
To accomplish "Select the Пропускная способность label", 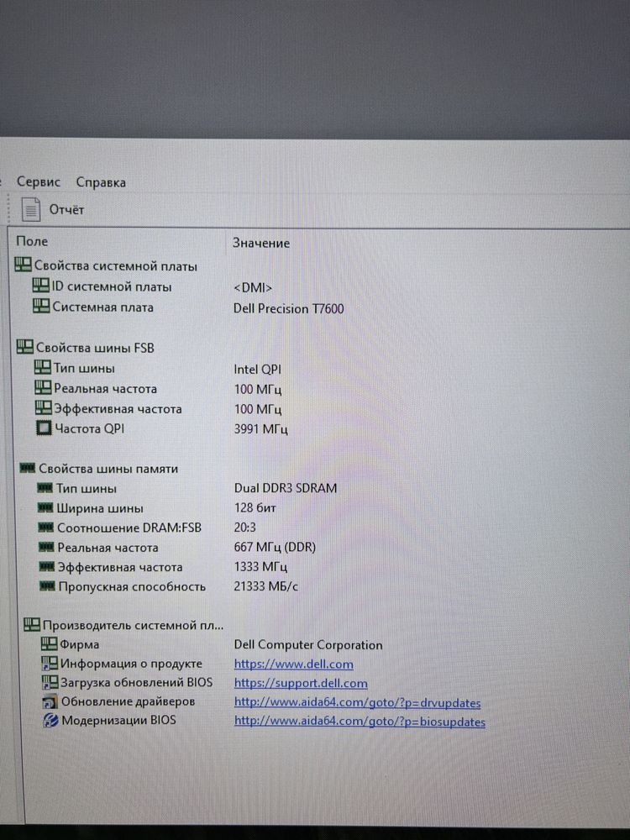I will tap(132, 586).
